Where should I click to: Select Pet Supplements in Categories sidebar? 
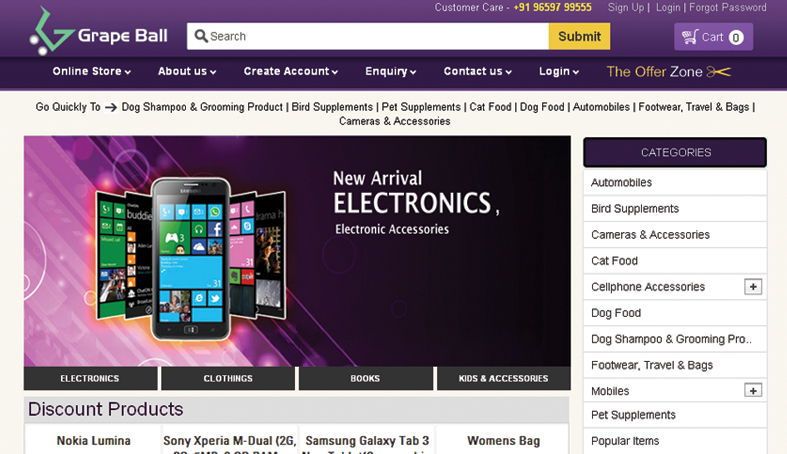tap(675, 415)
